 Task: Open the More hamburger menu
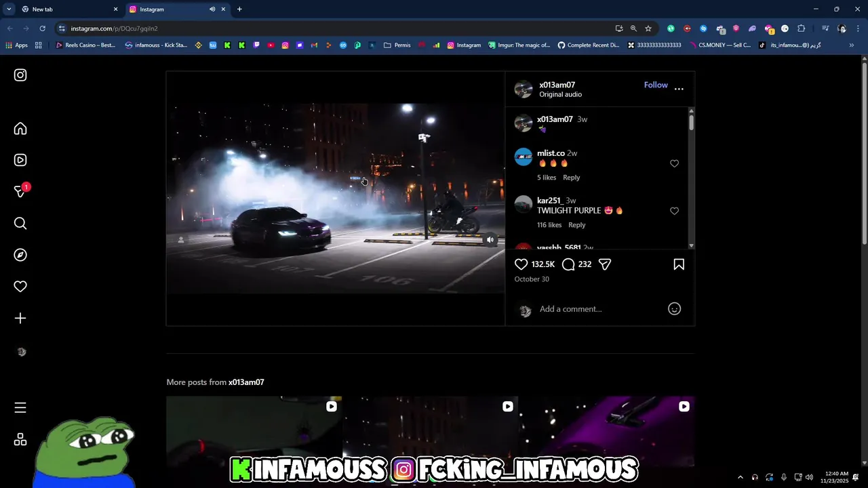(20, 407)
